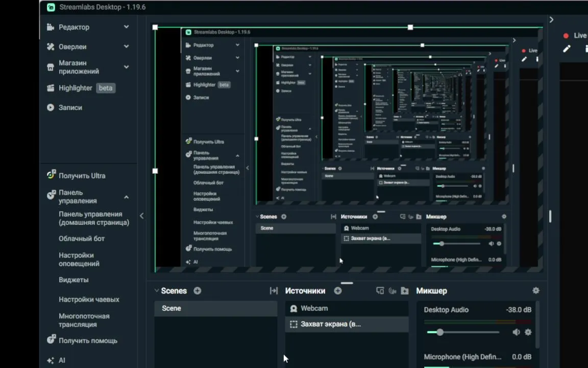Click the preview panel resize handle bar
The height and width of the screenshot is (368, 588).
[347, 283]
